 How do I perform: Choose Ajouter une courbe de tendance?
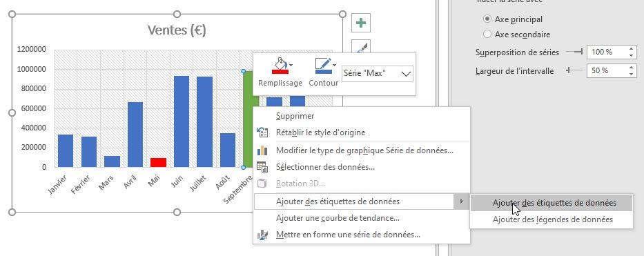tap(362, 218)
